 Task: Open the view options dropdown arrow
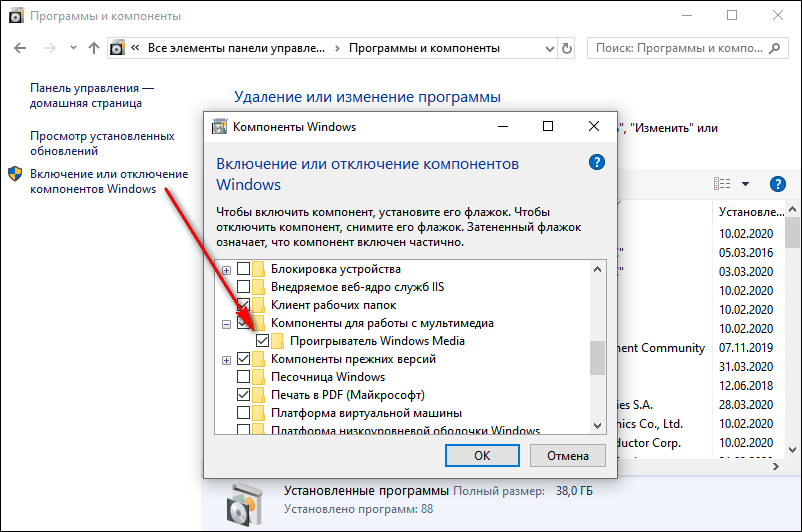click(x=745, y=184)
